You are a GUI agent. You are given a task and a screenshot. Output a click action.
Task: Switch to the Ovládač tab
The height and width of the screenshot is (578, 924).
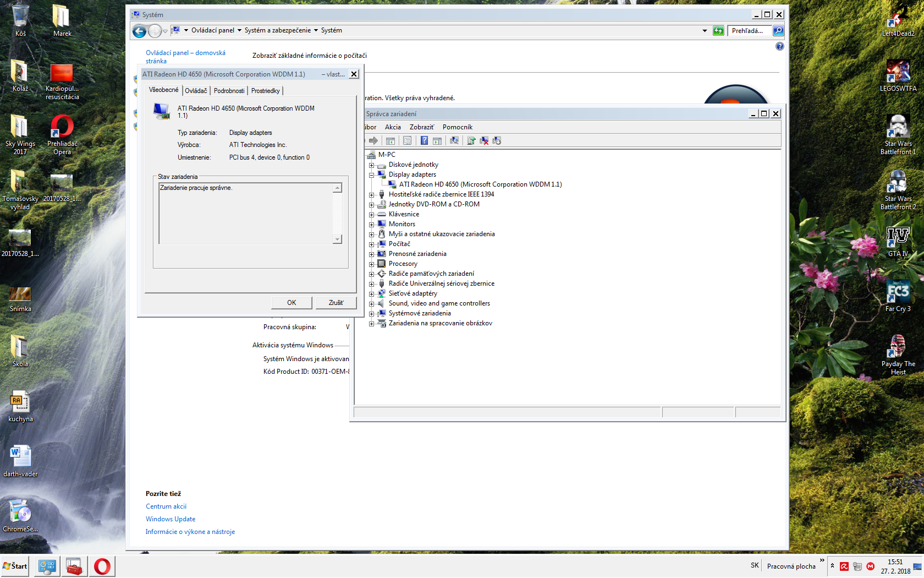point(196,91)
